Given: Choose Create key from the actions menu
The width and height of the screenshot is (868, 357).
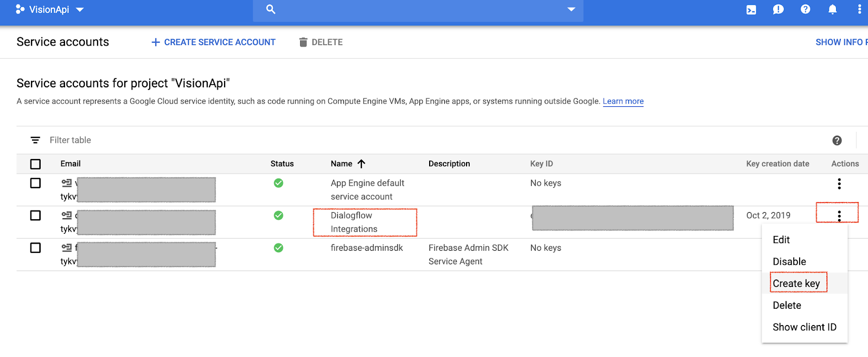Looking at the screenshot, I should (x=796, y=283).
